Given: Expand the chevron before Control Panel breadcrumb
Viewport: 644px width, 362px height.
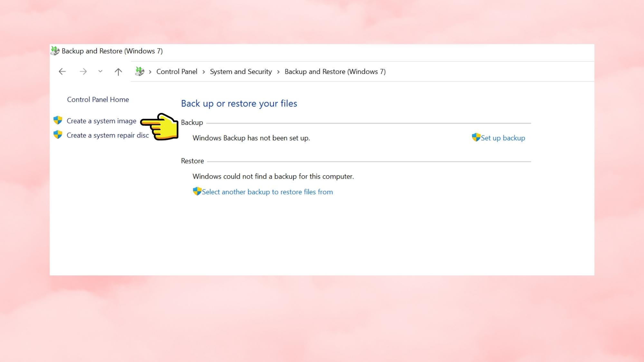Looking at the screenshot, I should [x=150, y=72].
